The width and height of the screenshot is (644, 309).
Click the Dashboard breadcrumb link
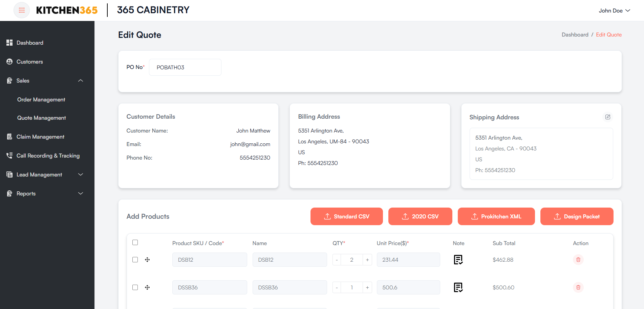(x=575, y=34)
